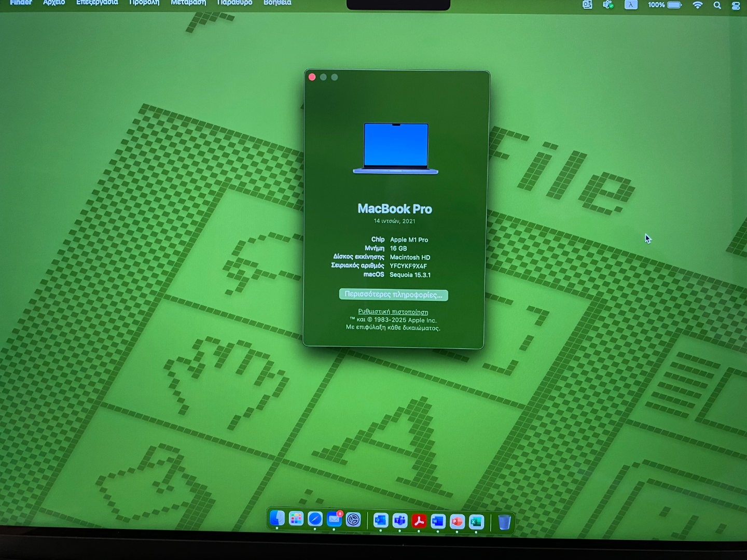Open Control Center in the menu bar
This screenshot has width=747, height=560.
pos(736,6)
